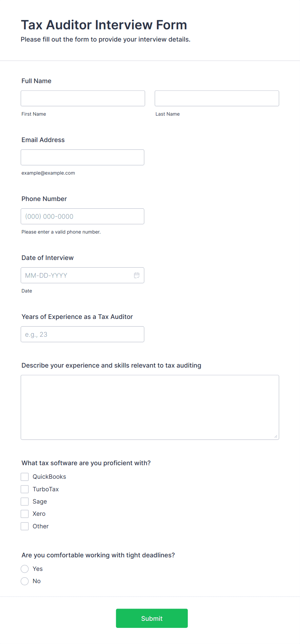
Task: Click the text area resize handle
Action: coord(276,436)
